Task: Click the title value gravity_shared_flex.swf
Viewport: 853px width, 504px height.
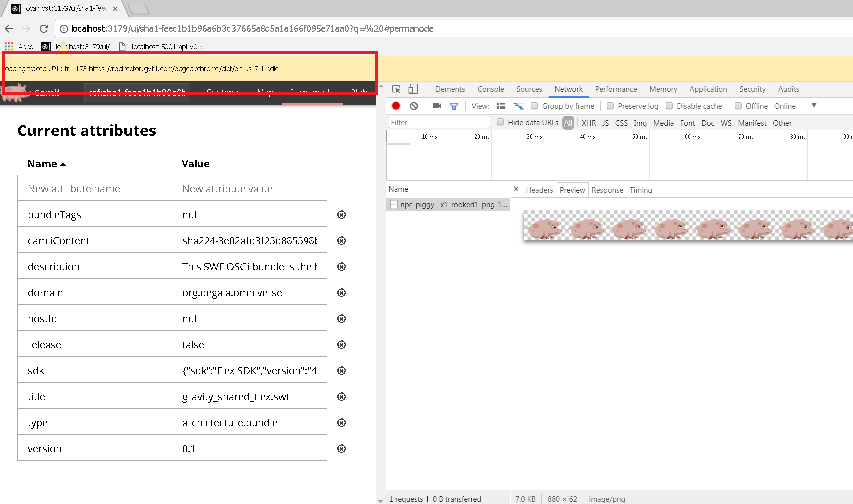Action: [236, 397]
